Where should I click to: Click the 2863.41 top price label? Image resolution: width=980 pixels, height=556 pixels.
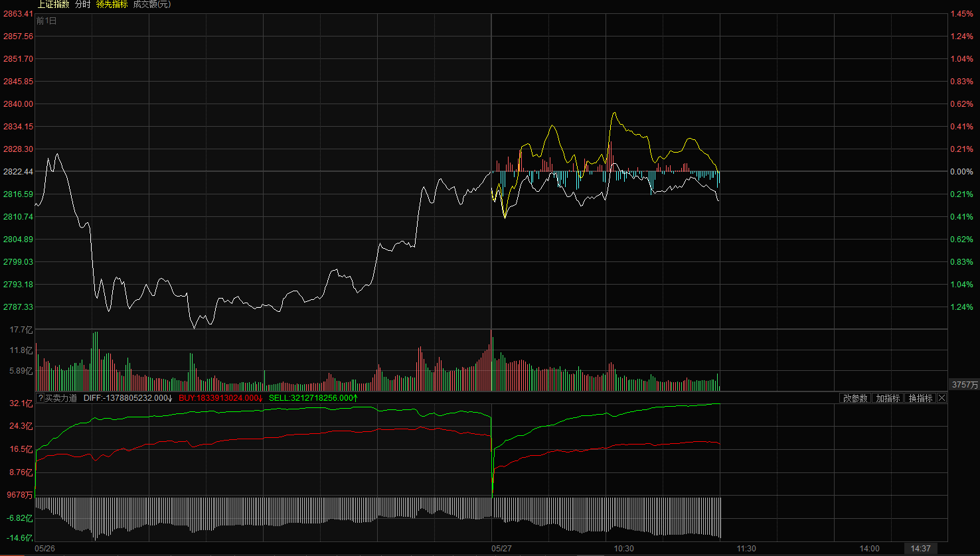[x=18, y=14]
